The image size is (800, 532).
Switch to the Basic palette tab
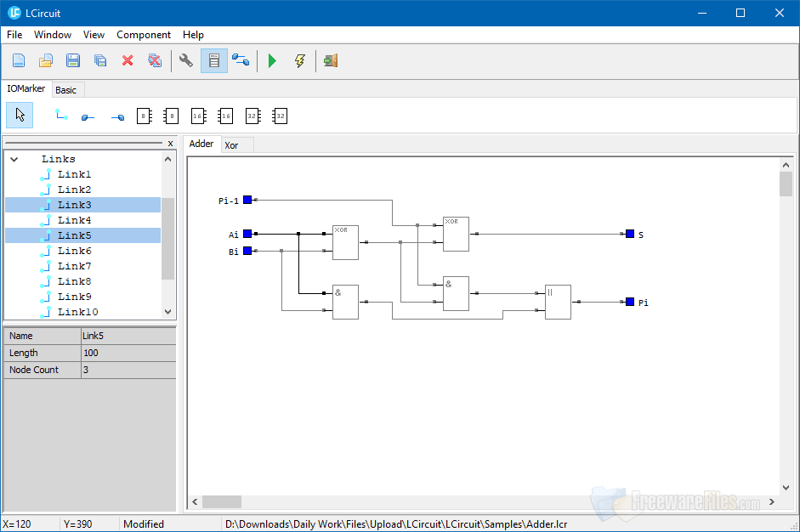tap(67, 88)
